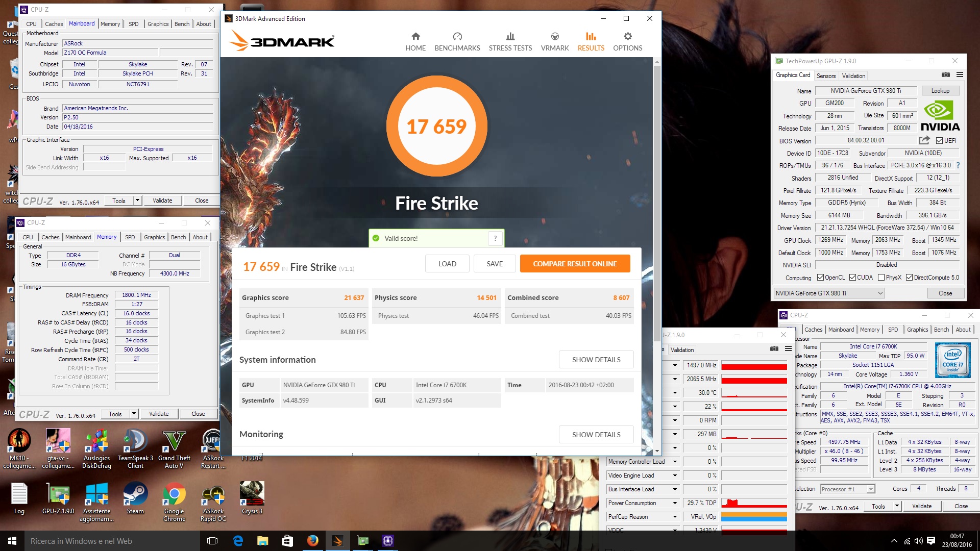Click Lookup button in GPU-Z
The width and height of the screenshot is (980, 551).
[x=940, y=91]
